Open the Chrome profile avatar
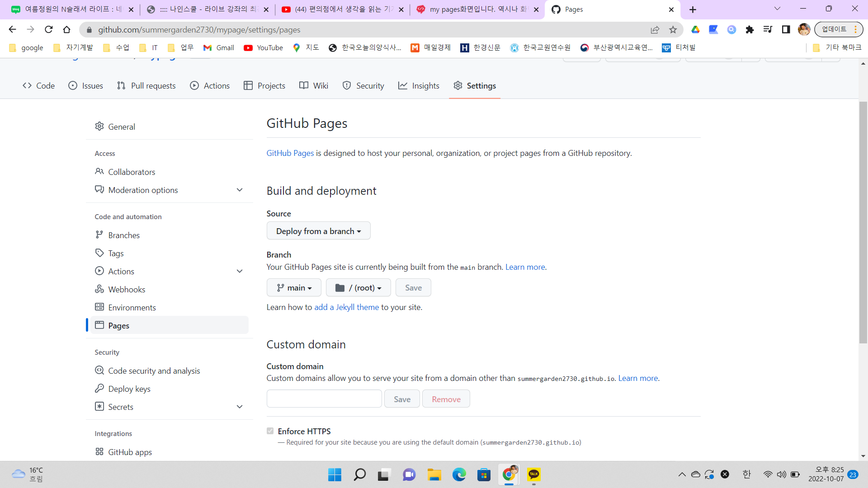 [804, 29]
